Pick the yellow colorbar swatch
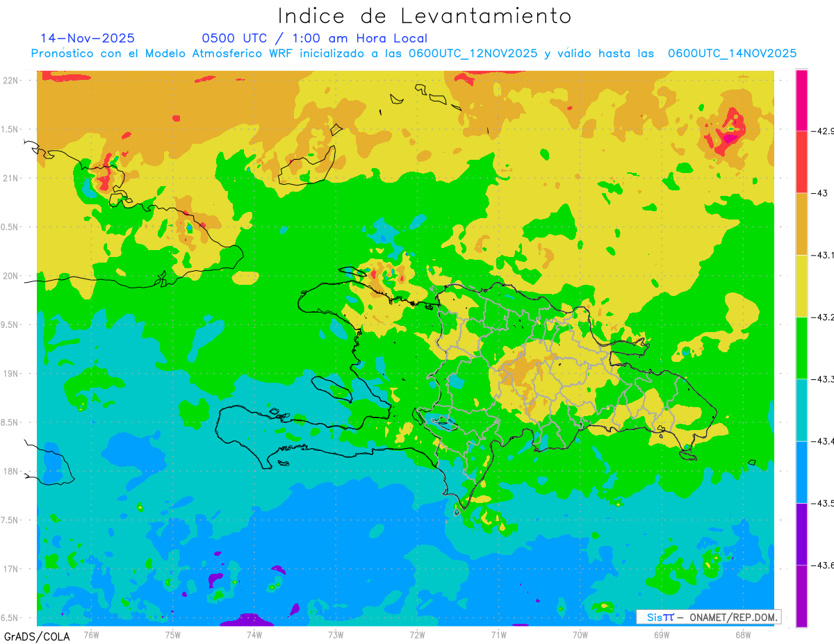Screen dimensions: 834x644 [801, 286]
